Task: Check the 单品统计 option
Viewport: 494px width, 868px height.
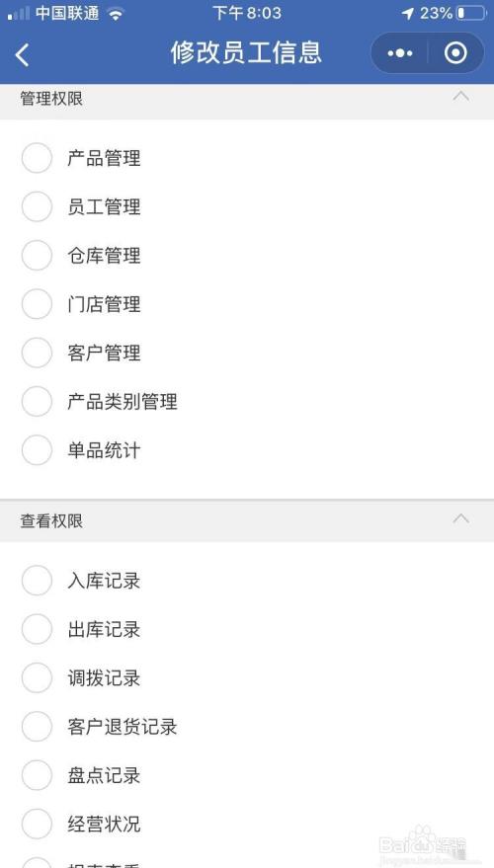Action: coord(37,450)
